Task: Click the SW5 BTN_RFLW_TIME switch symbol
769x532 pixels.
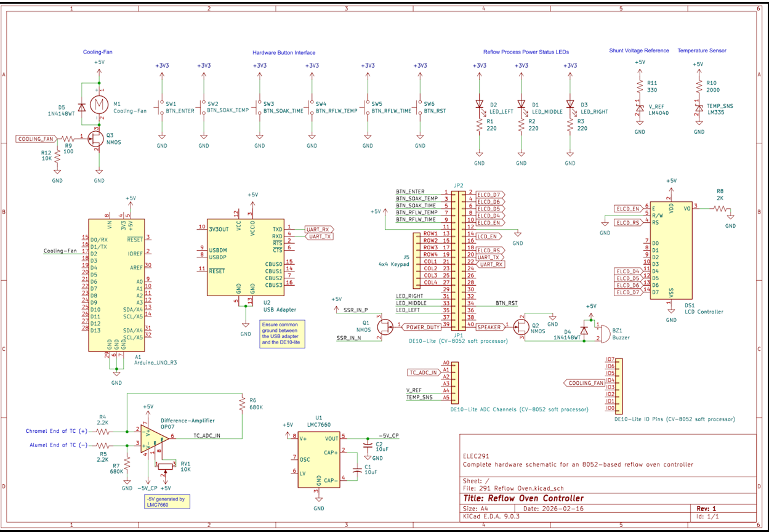Action: 366,107
